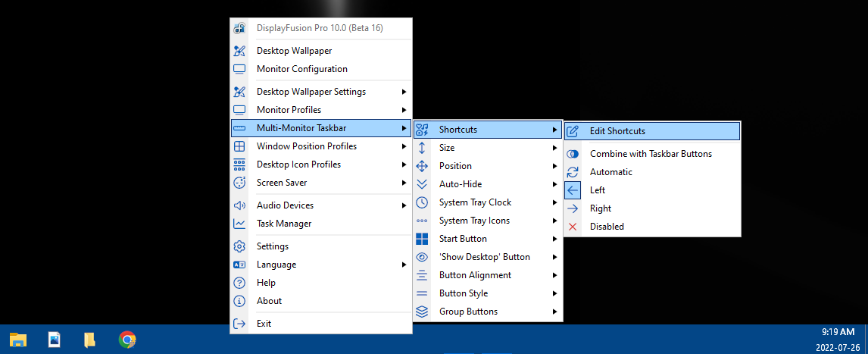Expand the Button Style submenu arrow

554,293
